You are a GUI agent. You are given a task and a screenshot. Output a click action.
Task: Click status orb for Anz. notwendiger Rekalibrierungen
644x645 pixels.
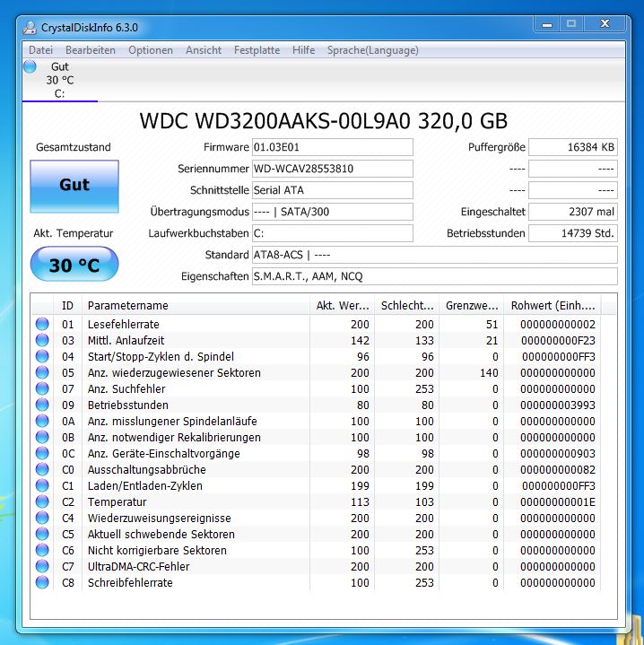coord(42,437)
